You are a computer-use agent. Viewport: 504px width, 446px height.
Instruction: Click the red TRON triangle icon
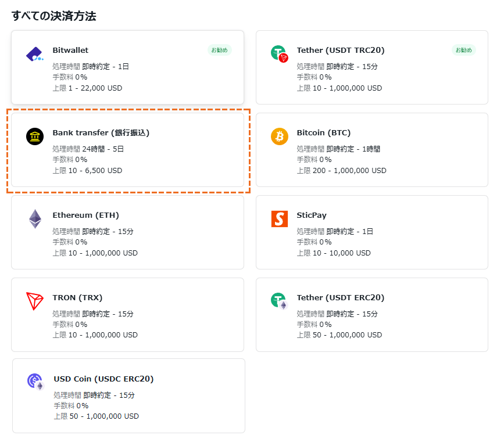[35, 301]
